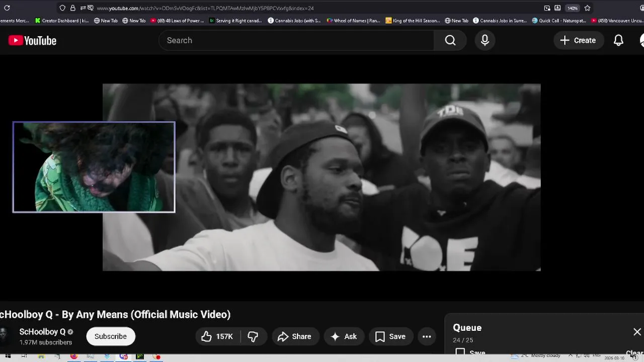The height and width of the screenshot is (362, 644).
Task: Click the tracking protection shield icon
Action: (x=62, y=8)
